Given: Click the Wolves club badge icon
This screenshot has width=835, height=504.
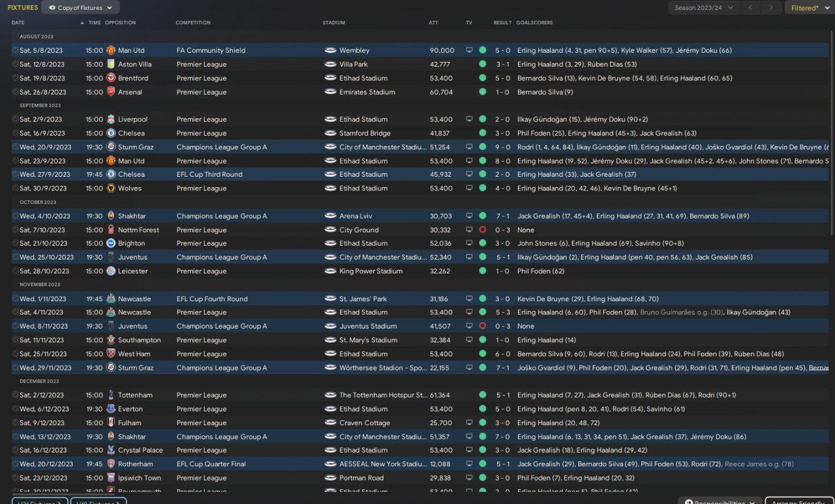Looking at the screenshot, I should point(110,188).
